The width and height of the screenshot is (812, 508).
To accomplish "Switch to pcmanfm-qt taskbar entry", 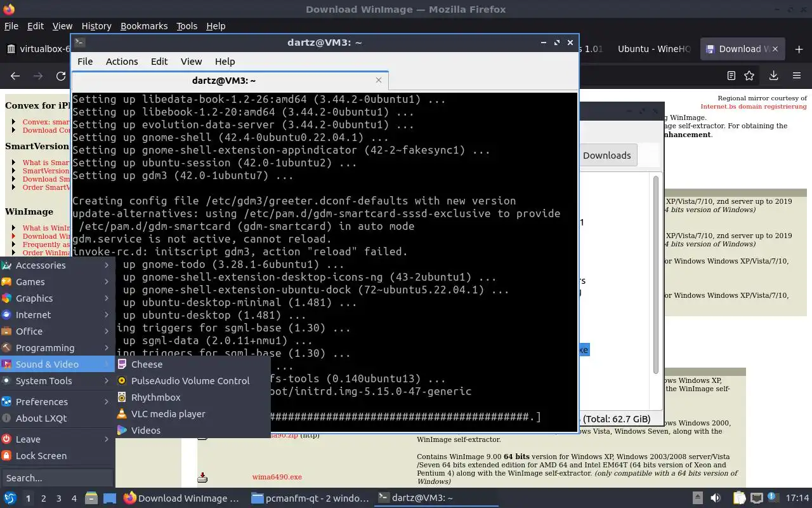I will tap(310, 498).
